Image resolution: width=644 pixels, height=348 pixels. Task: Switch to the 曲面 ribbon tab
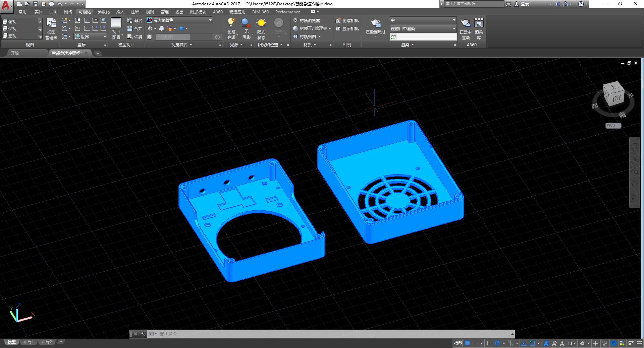pos(53,12)
